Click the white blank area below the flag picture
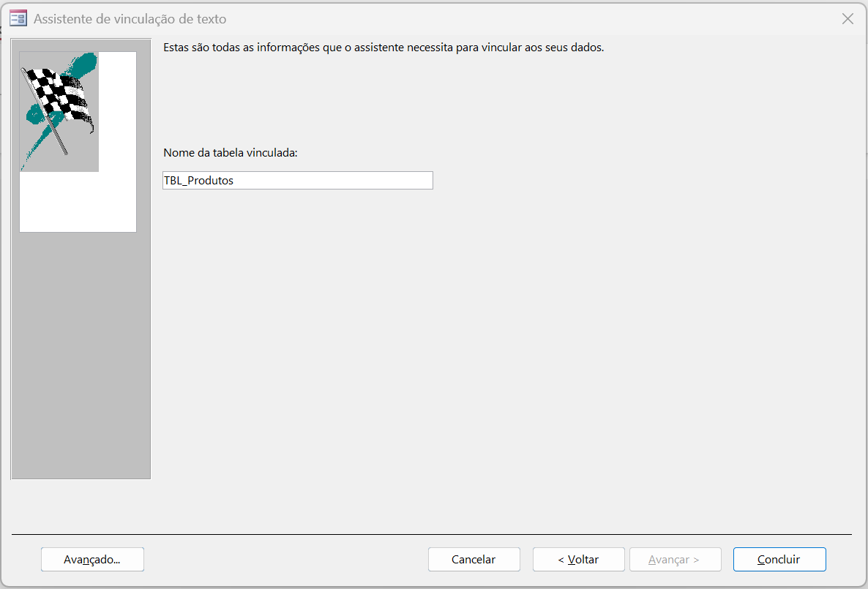The width and height of the screenshot is (868, 589). [78, 205]
